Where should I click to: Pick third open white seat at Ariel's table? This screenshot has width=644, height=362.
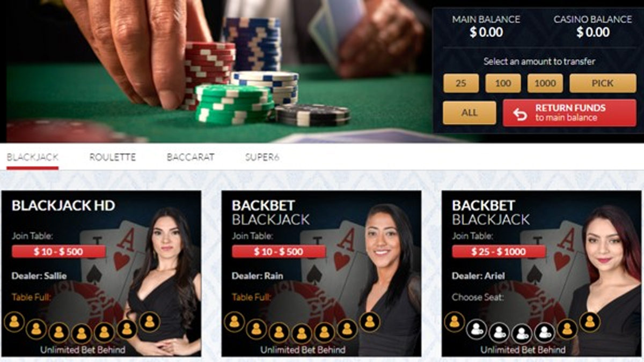[522, 333]
